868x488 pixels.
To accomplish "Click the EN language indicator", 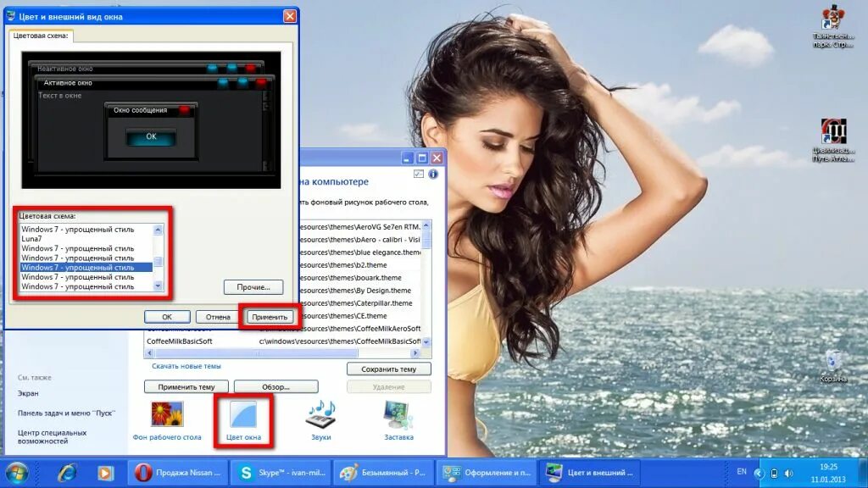I will [741, 472].
